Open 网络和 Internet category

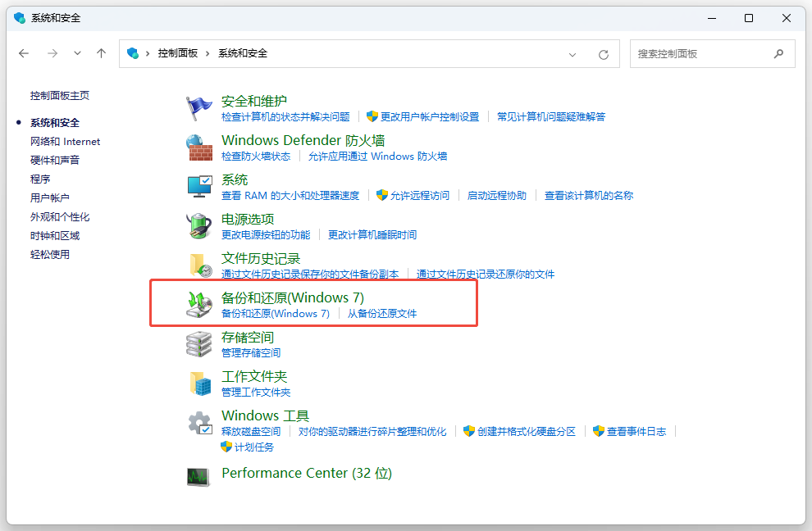pyautogui.click(x=66, y=141)
